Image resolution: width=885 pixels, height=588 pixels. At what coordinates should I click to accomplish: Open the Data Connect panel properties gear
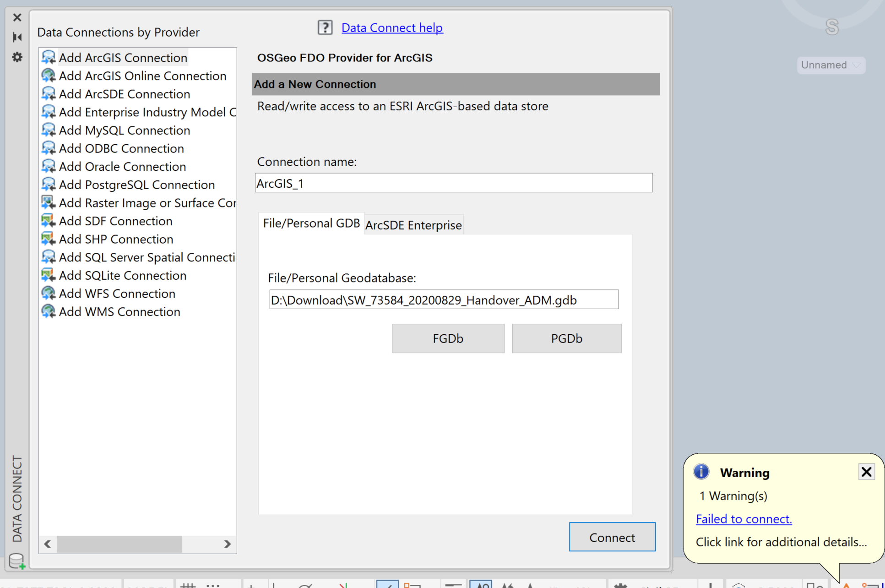(x=17, y=57)
